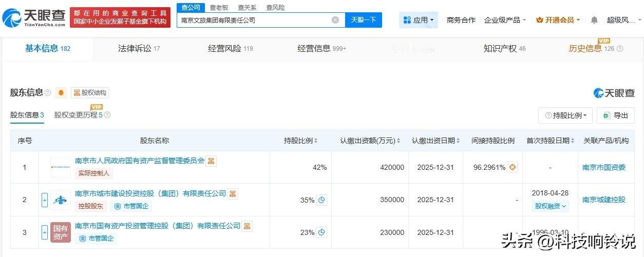Open the 国有资产 logo thumbnail in row 3
Viewport: 644px width, 257px height.
(x=61, y=232)
